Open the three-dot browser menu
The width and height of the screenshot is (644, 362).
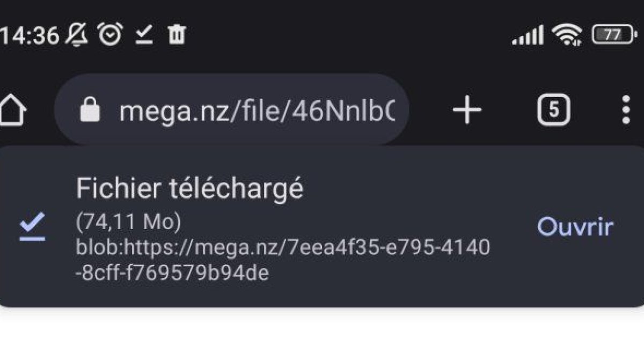625,110
